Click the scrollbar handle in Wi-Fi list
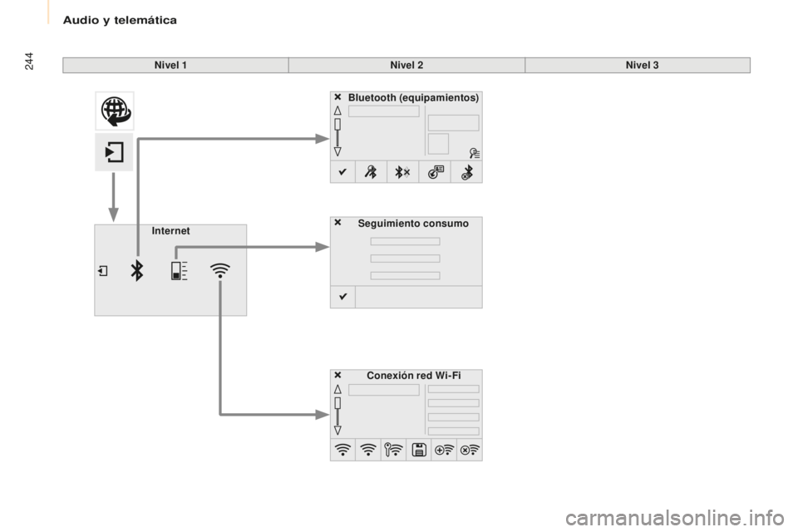 (337, 403)
